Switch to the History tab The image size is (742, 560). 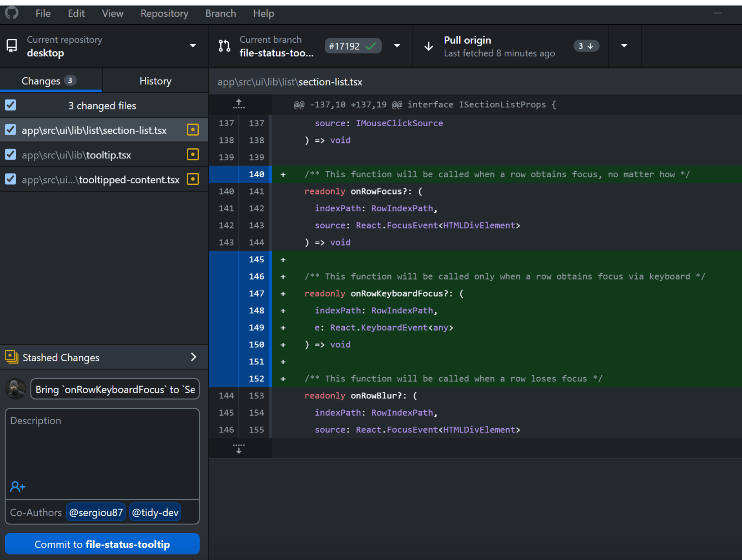155,81
